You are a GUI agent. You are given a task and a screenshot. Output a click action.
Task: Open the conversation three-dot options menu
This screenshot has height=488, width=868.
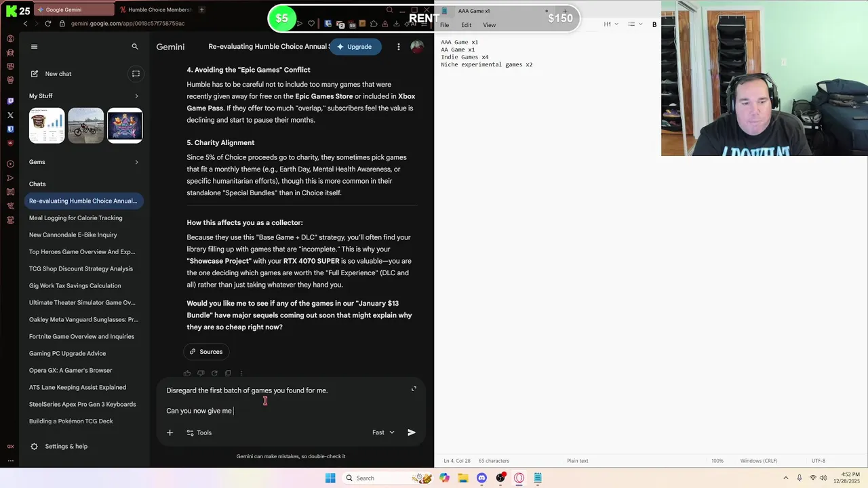point(399,47)
